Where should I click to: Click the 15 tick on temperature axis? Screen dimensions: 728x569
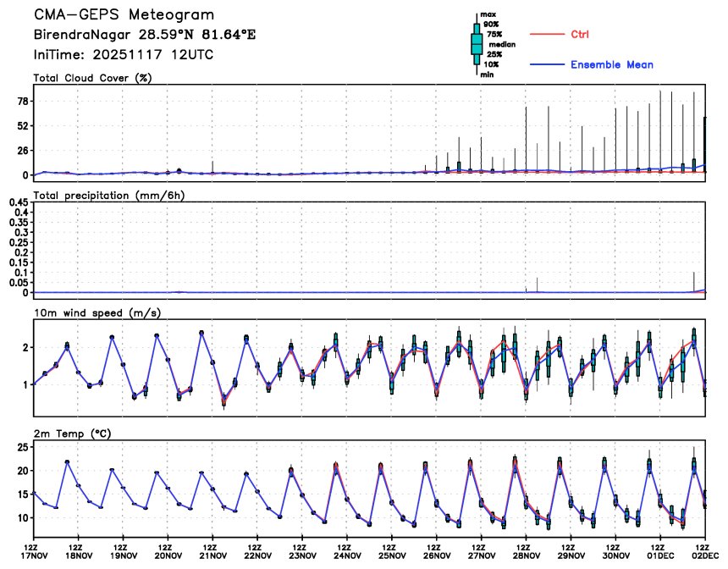point(23,494)
